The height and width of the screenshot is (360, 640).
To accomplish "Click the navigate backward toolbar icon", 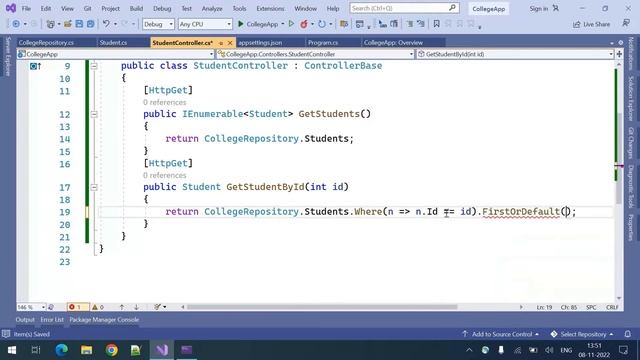I will 16,24.
